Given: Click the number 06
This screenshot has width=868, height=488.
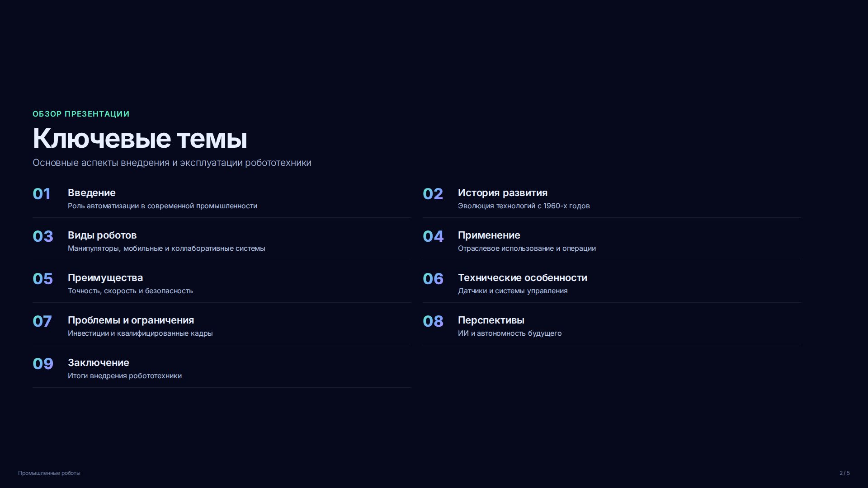Looking at the screenshot, I should click(433, 279).
